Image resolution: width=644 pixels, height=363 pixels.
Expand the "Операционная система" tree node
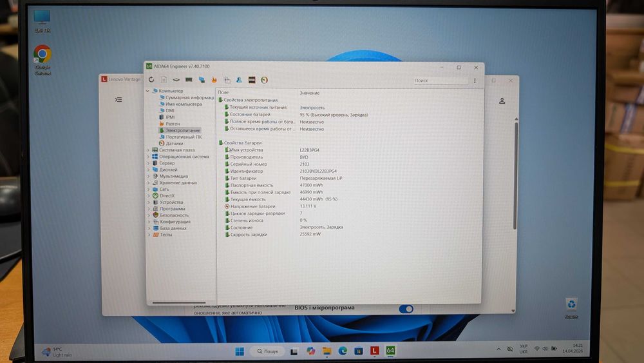coord(148,157)
